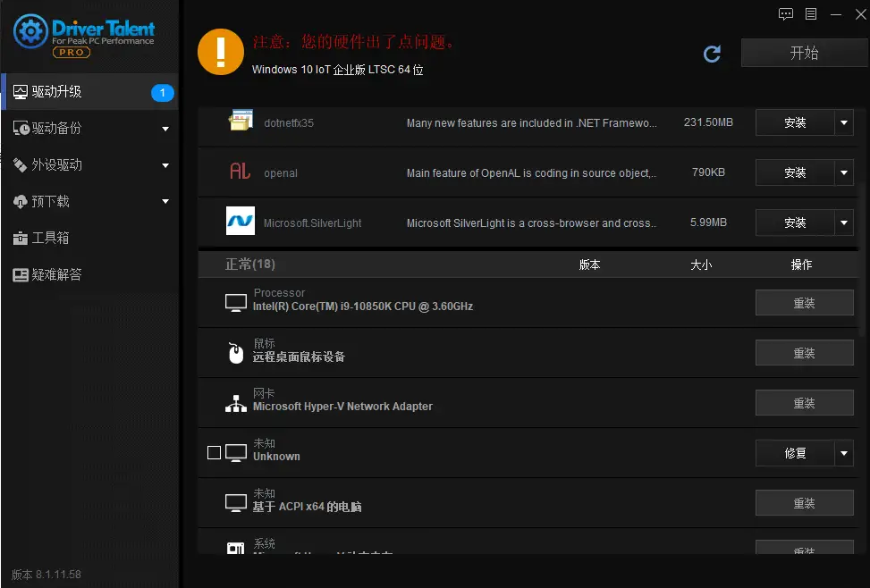Open 疑难解答 in the sidebar
Screen dimensions: 870x588
tap(89, 274)
